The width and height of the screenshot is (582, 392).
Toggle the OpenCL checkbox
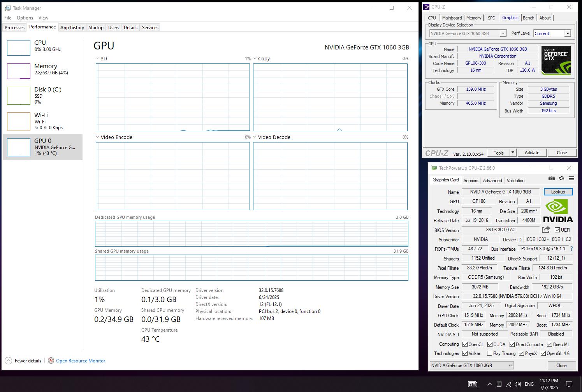[465, 344]
